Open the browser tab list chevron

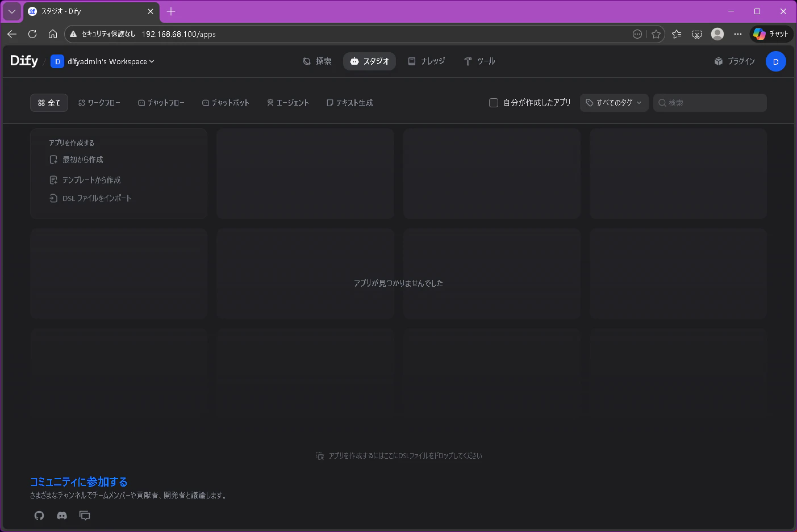click(x=11, y=11)
